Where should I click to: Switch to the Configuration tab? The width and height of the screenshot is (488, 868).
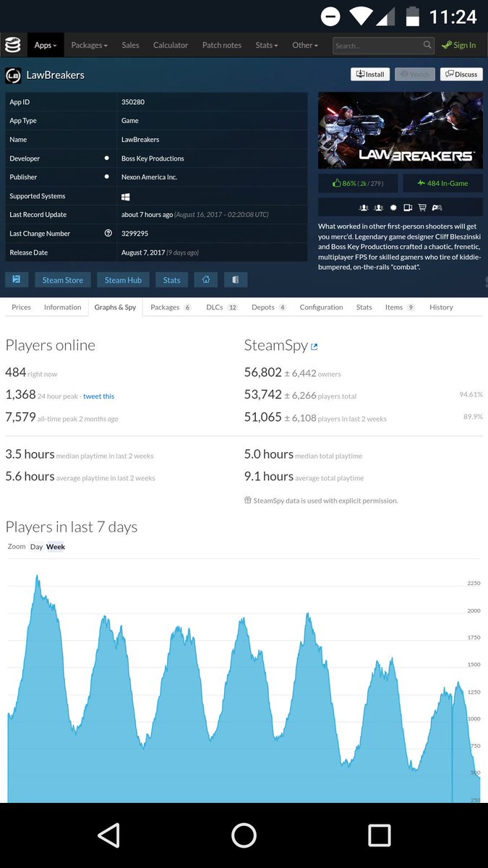pos(321,307)
